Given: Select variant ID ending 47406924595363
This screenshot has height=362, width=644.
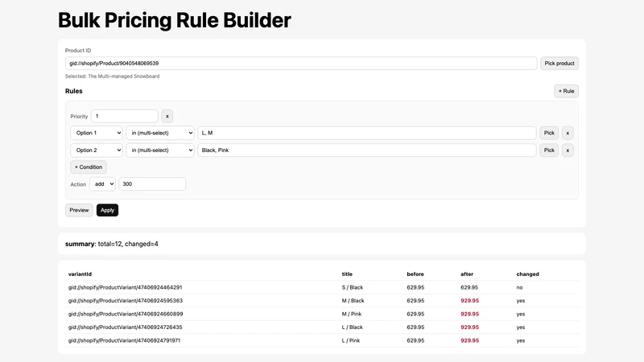Looking at the screenshot, I should 126,301.
